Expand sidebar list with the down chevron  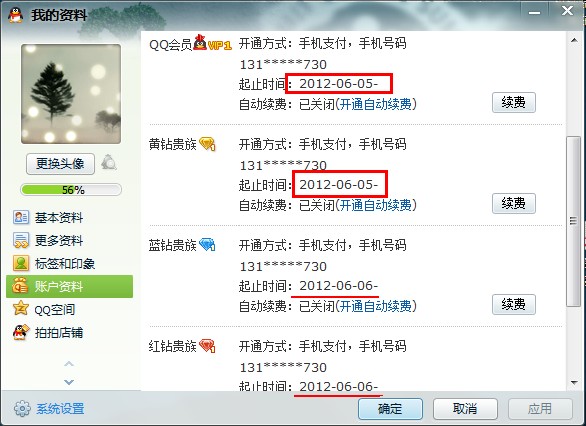(x=69, y=382)
